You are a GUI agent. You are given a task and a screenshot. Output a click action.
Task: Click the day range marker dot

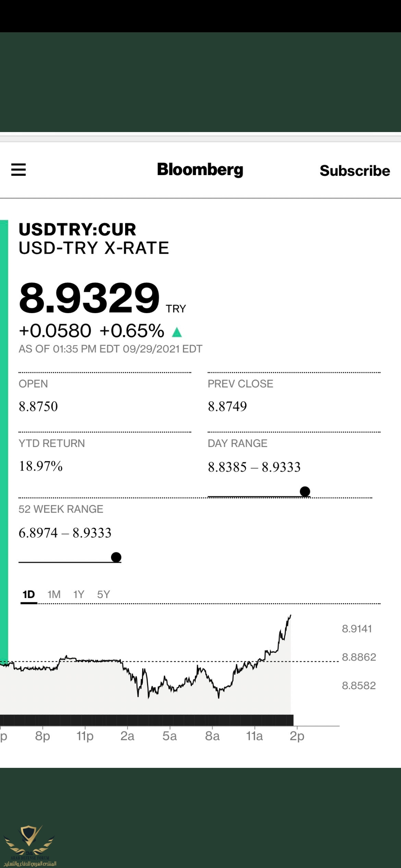305,491
